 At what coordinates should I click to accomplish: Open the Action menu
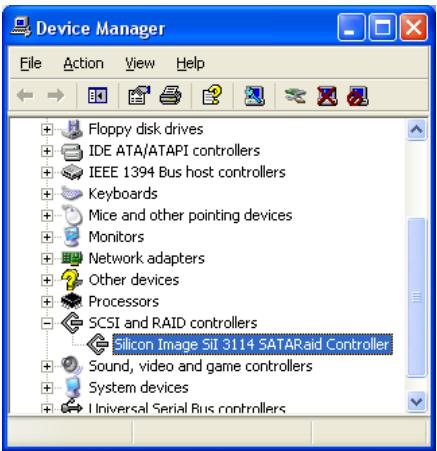pyautogui.click(x=84, y=63)
